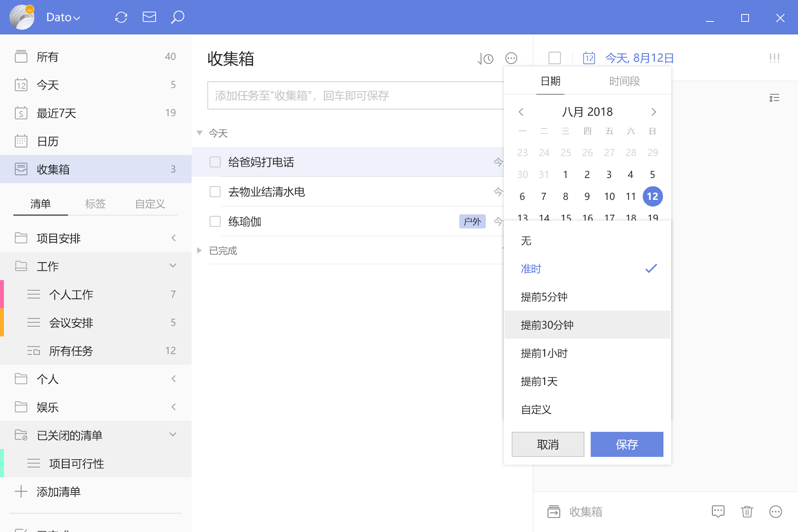Choose 提前30分钟 reminder option

click(x=588, y=325)
